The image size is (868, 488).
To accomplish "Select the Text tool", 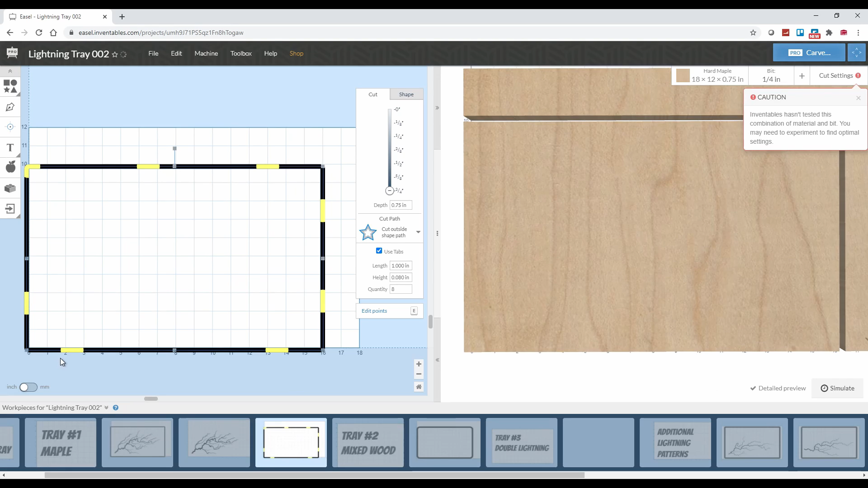I will pos(10,147).
